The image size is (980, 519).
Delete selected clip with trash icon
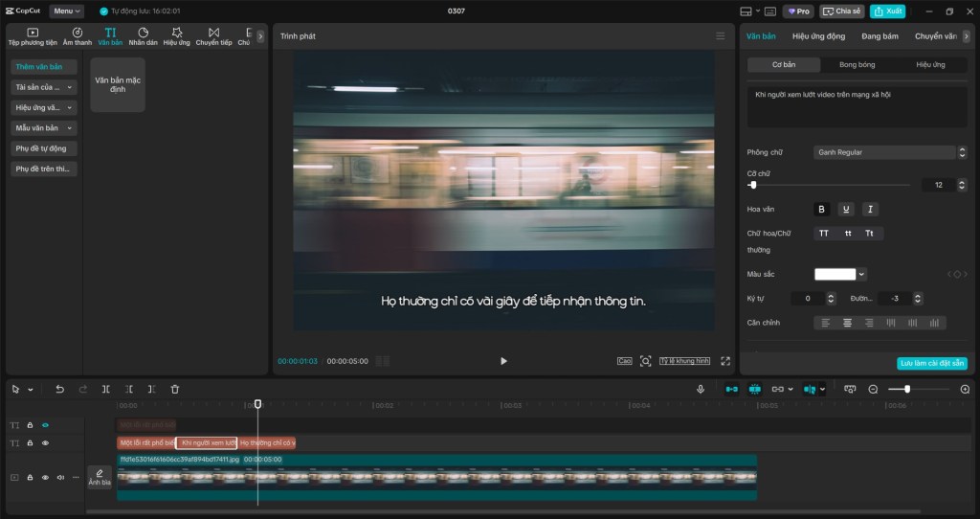click(x=175, y=389)
